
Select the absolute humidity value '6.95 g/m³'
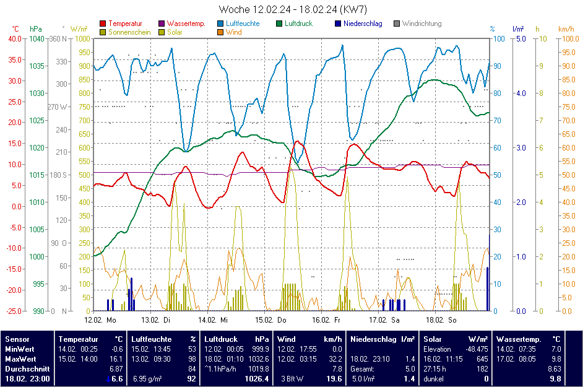pos(147,379)
